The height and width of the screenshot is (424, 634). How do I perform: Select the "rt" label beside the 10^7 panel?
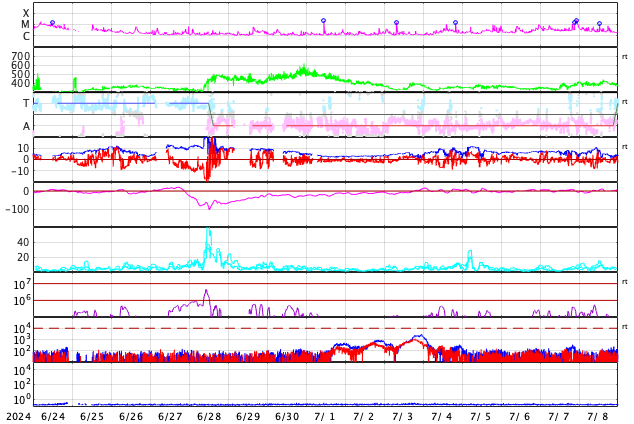625,282
